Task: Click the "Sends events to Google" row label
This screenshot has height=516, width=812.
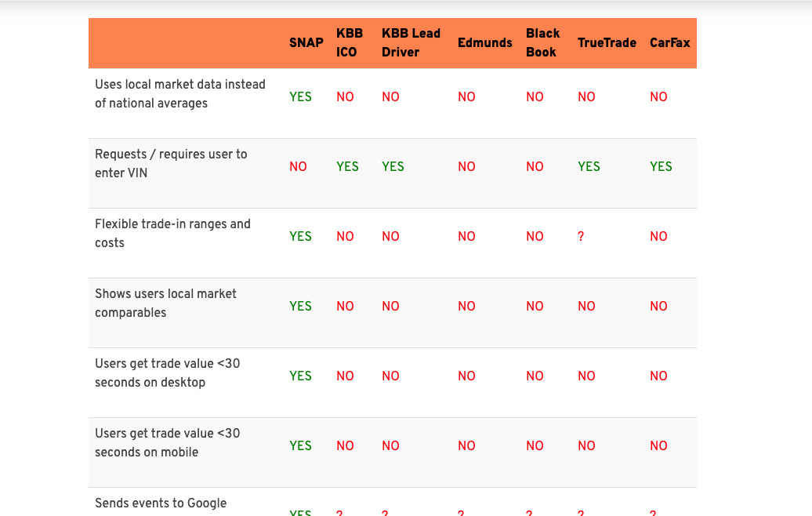Action: click(x=161, y=503)
